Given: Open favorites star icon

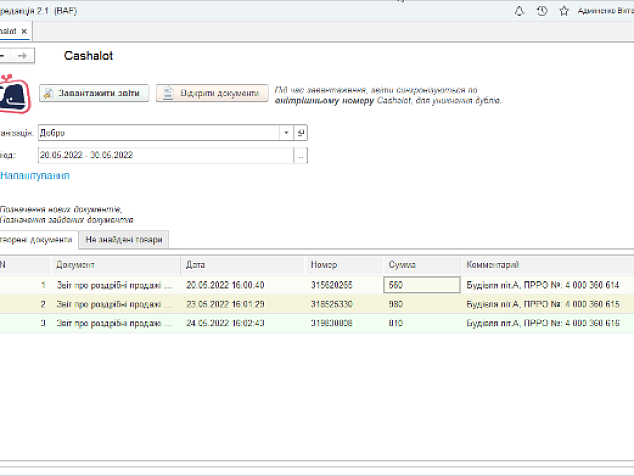Looking at the screenshot, I should [565, 11].
